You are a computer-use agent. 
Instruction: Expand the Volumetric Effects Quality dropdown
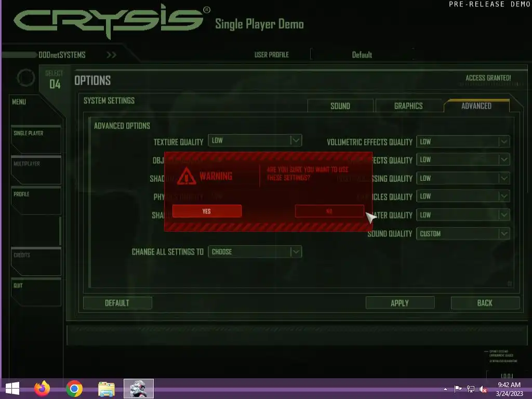point(463,141)
